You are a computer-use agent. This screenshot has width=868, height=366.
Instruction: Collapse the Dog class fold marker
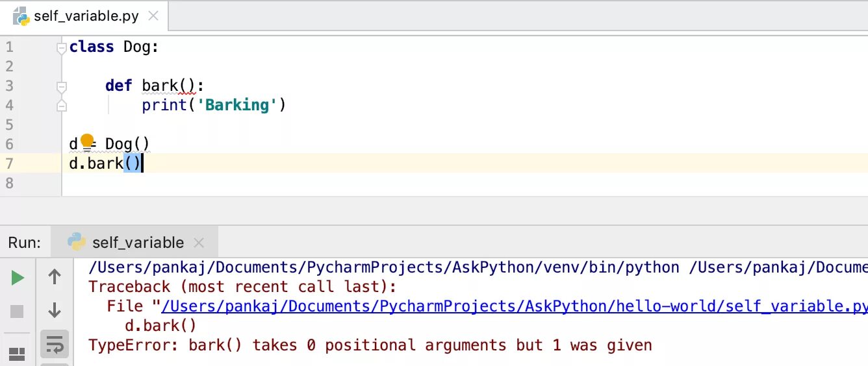(62, 47)
